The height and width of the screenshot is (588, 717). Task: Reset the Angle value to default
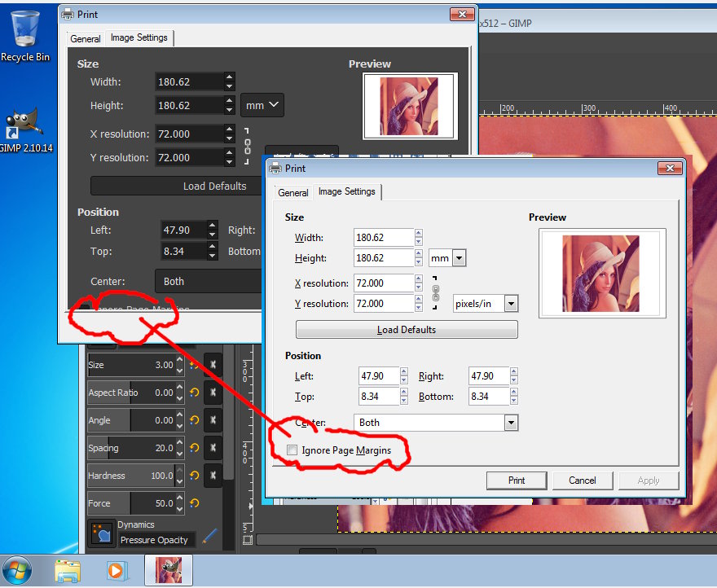[195, 421]
